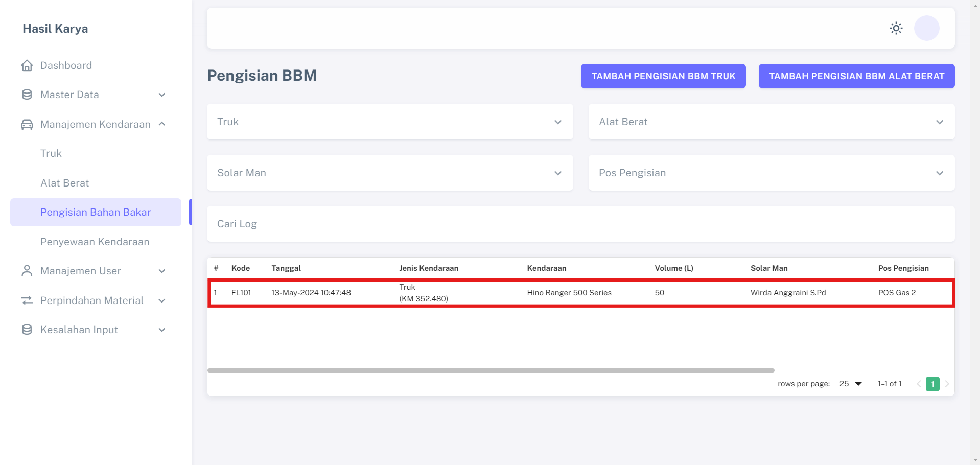The height and width of the screenshot is (465, 980).
Task: Change rows per page dropdown value
Action: pyautogui.click(x=850, y=384)
